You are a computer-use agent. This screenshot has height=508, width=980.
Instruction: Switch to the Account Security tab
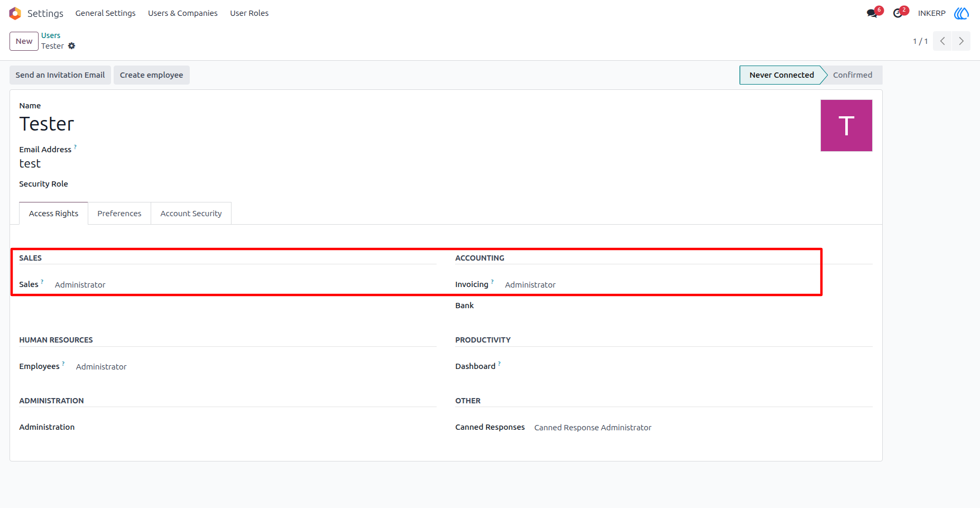[191, 214]
